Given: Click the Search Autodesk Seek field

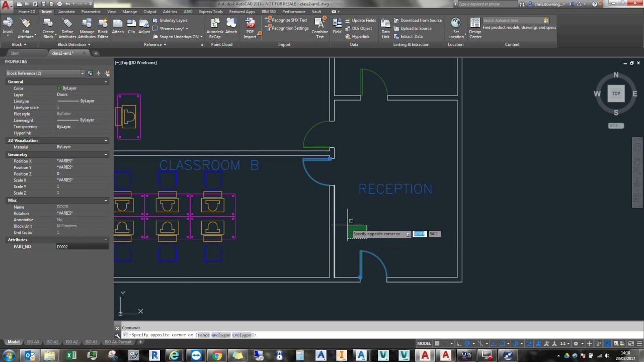Looking at the screenshot, I should 513,21.
